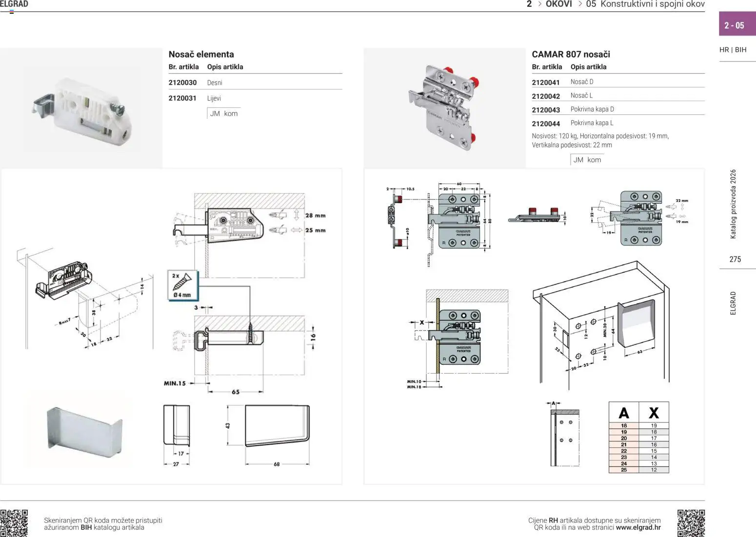This screenshot has height=537, width=756.
Task: Select article 2120044 Pokrivna kapa L
Action: coord(618,123)
